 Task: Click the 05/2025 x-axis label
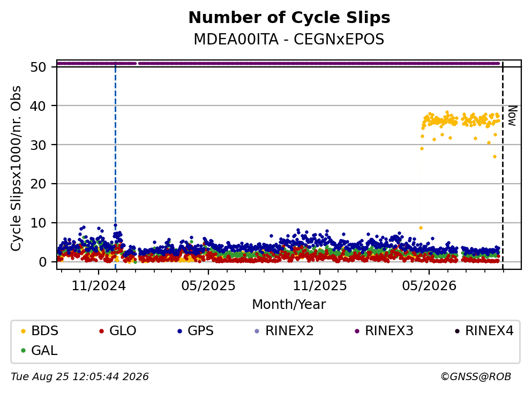tap(208, 286)
